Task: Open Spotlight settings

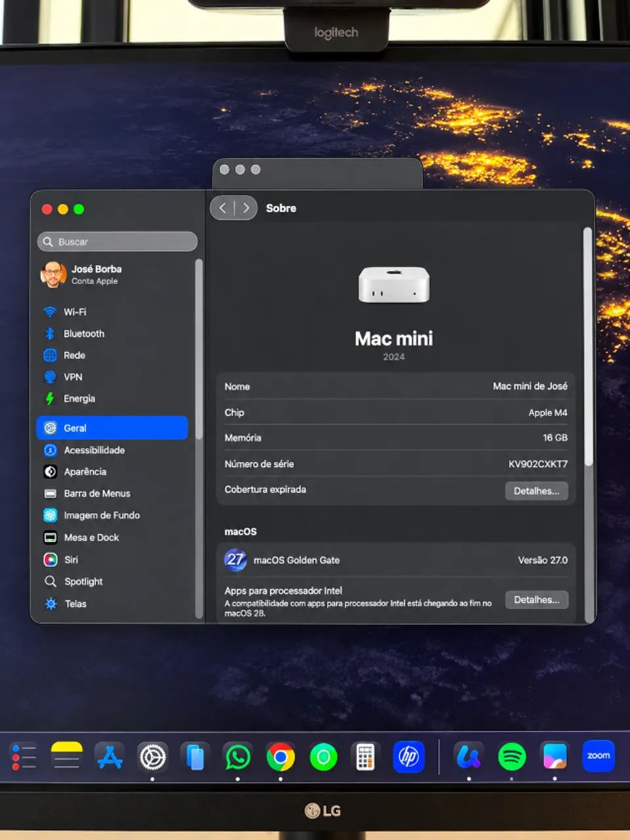Action: coord(112,581)
